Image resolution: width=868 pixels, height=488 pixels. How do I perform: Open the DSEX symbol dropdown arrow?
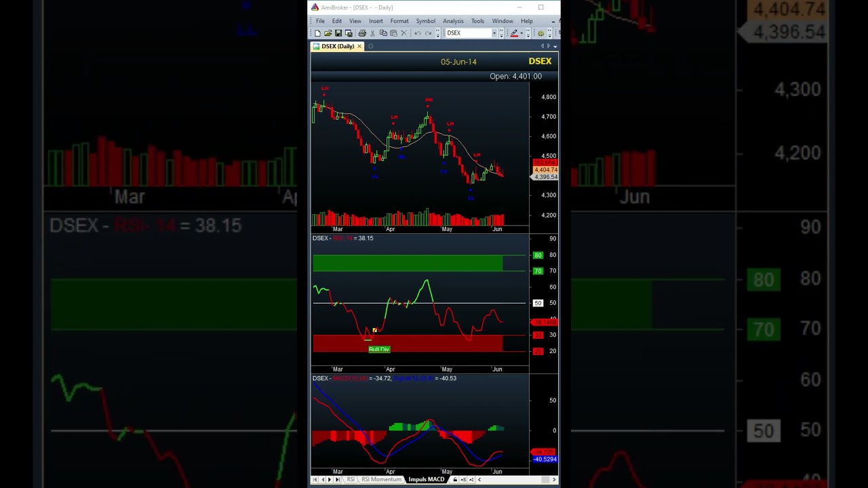pyautogui.click(x=494, y=33)
